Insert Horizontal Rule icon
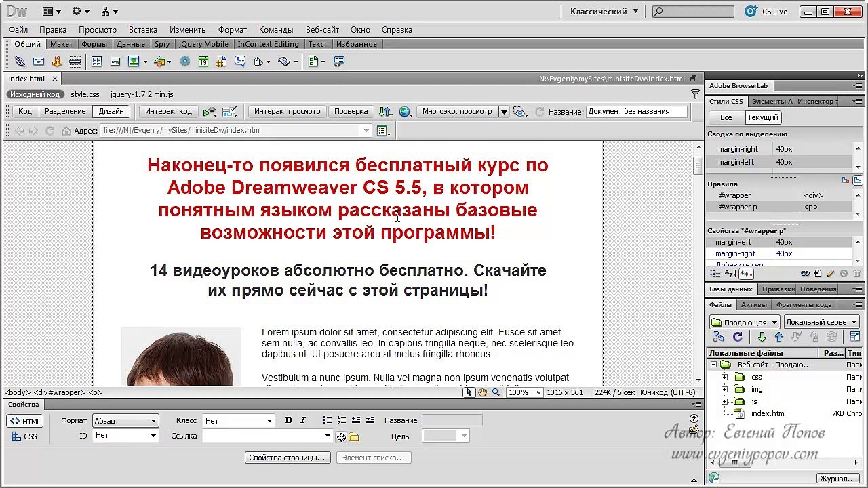Screen dimensions: 868x488 pyautogui.click(x=75, y=62)
